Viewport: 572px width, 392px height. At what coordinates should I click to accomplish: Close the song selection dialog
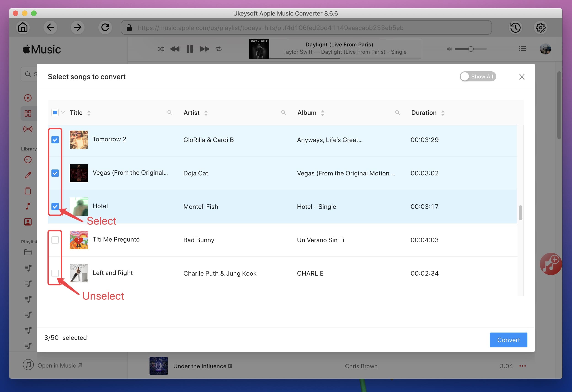(521, 77)
